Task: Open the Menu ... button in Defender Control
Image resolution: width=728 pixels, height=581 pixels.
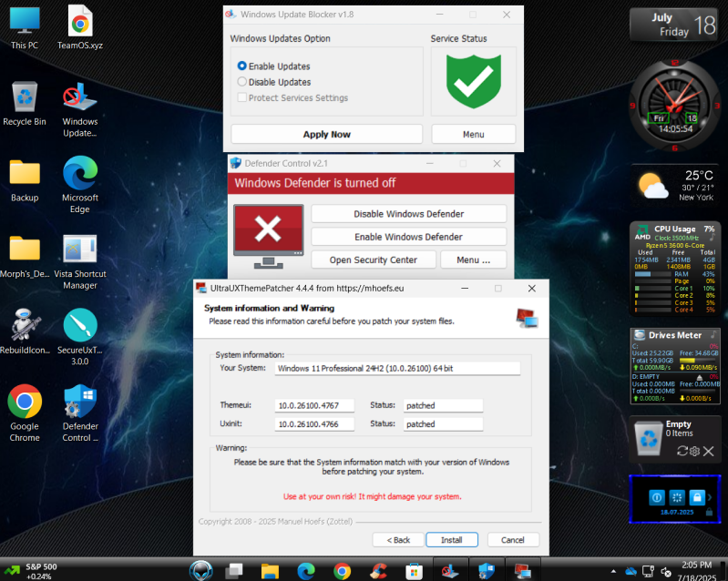Action: tap(473, 260)
